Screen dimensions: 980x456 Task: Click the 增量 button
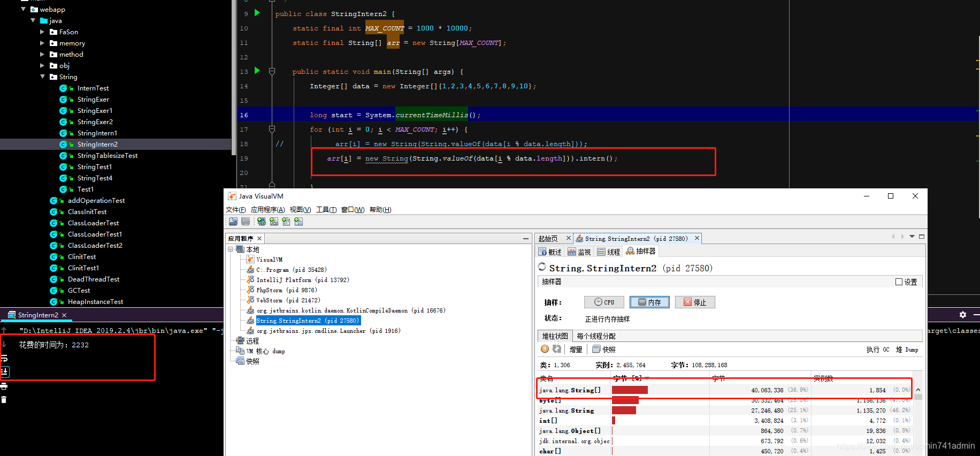pos(576,349)
